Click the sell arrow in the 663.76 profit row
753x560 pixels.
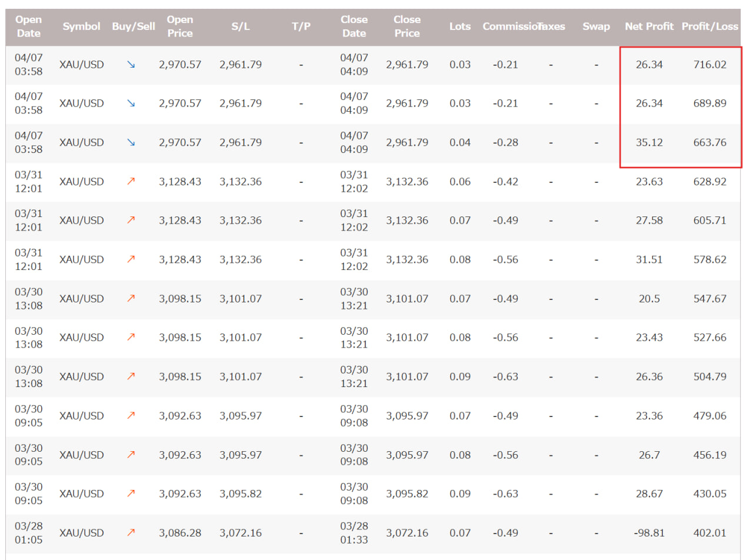coord(131,142)
